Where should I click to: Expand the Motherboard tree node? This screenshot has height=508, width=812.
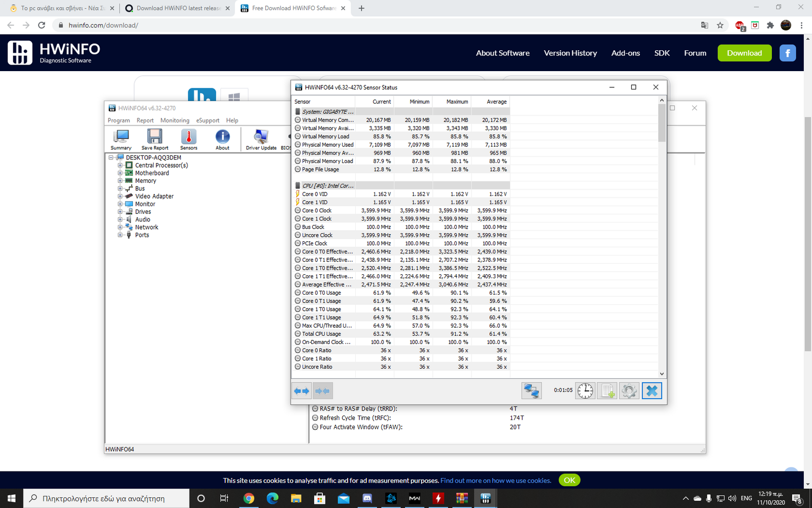click(120, 173)
